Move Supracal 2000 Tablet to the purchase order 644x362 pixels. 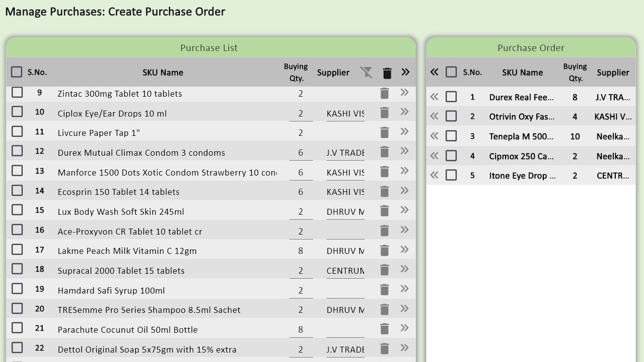coord(404,269)
